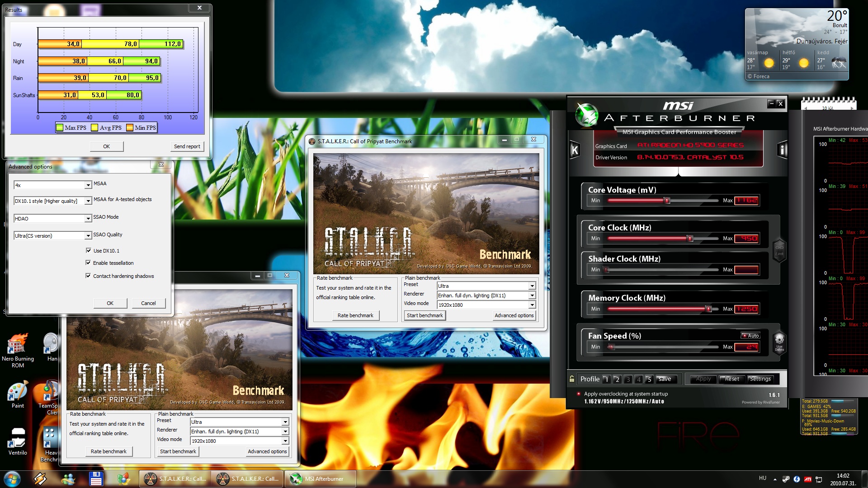The image size is (868, 488).
Task: Toggle the Use DX10.1 checkbox
Action: pyautogui.click(x=88, y=250)
